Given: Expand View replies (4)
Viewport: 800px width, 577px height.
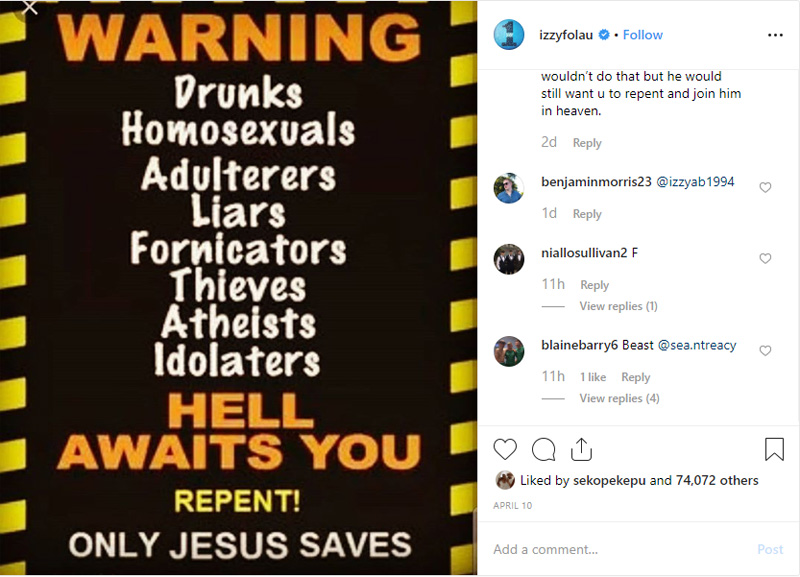Looking at the screenshot, I should [x=619, y=398].
